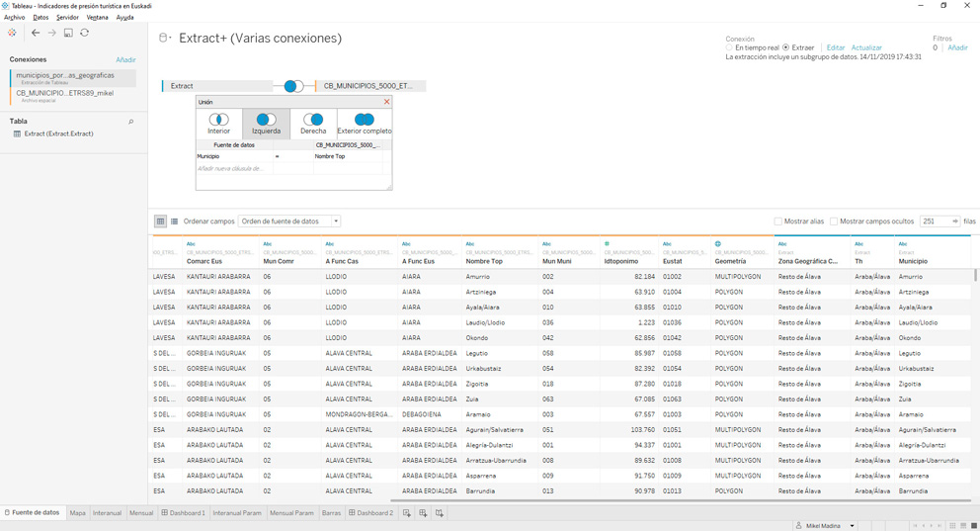The height and width of the screenshot is (531, 980).
Task: Click the horizontal scrollbar under the data grid
Action: [x=680, y=500]
